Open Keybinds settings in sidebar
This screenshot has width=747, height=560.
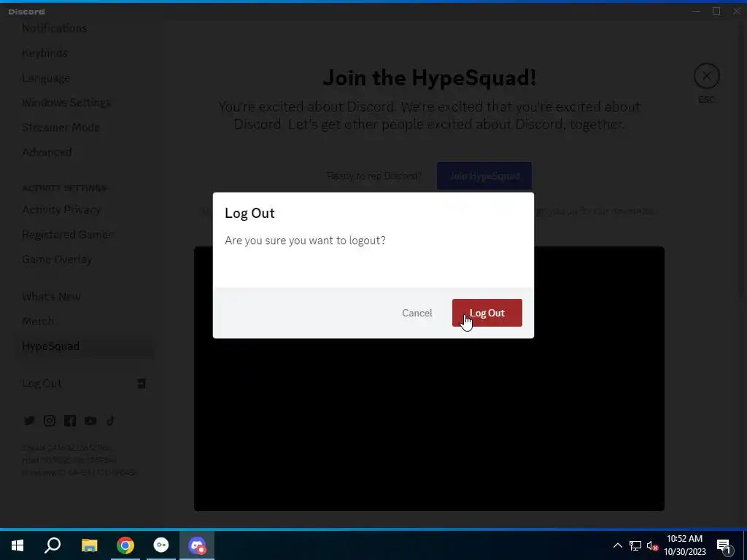(44, 52)
